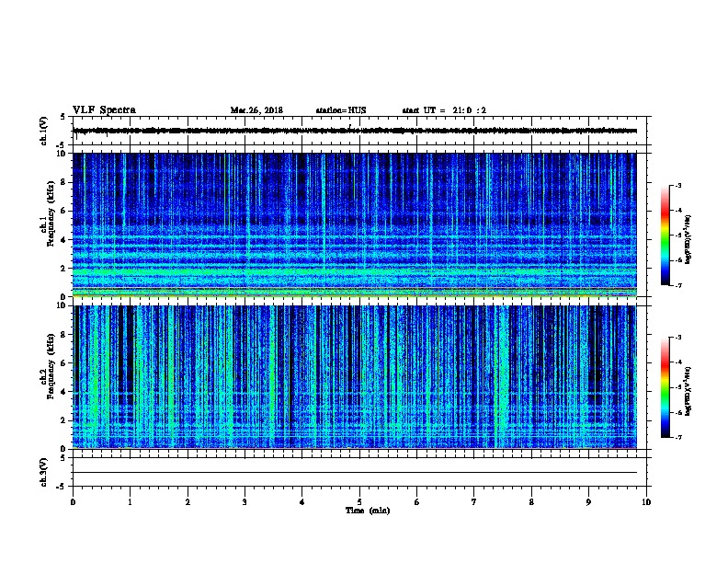Click the "ch.3(V)" axis label
Viewport: 728px width, 563px height.
[44, 472]
